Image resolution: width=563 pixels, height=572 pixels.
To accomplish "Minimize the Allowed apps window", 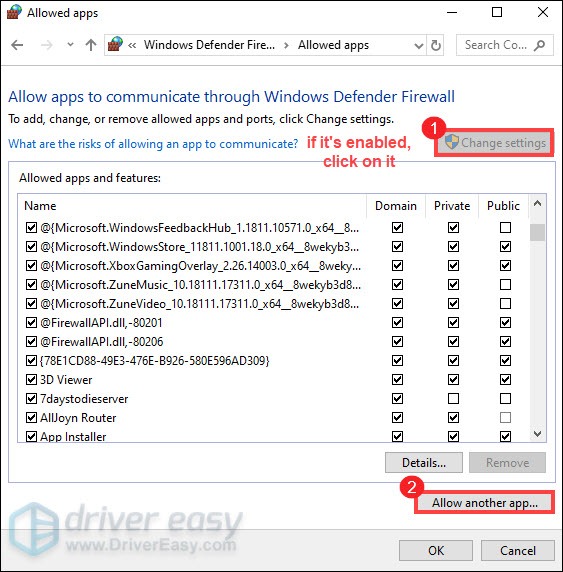I will tap(452, 12).
